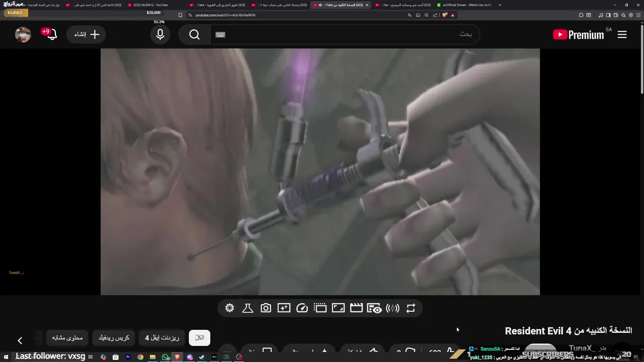644x362 pixels.
Task: Select the 'كريس ريدفيلد' chip
Action: [x=114, y=338]
